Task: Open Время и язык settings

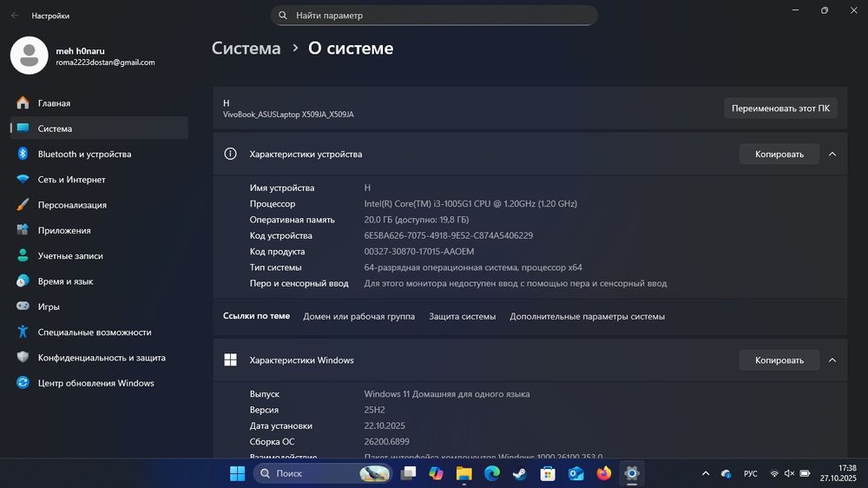Action: point(100,281)
